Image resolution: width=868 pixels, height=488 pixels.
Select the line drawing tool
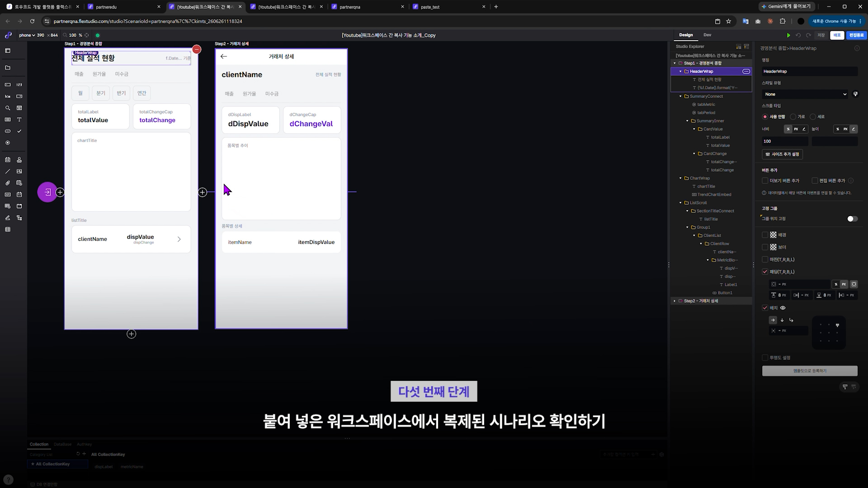point(8,172)
